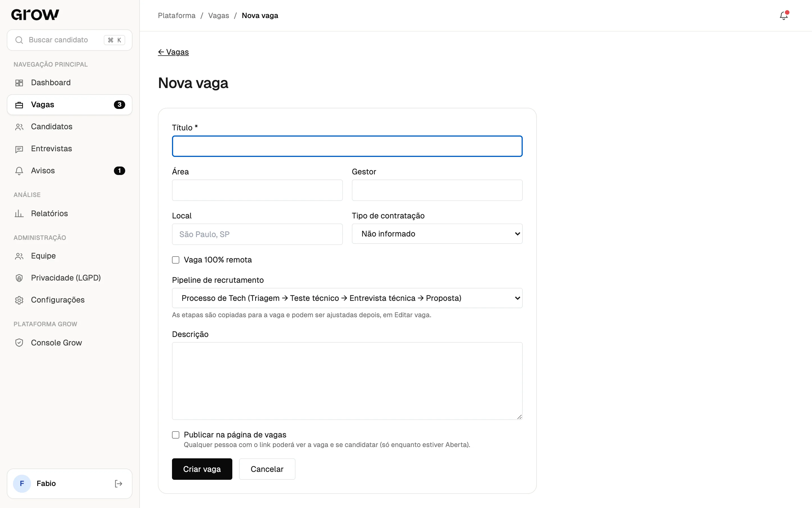This screenshot has height=508, width=812.
Task: Click the Equipe people icon
Action: [19, 256]
